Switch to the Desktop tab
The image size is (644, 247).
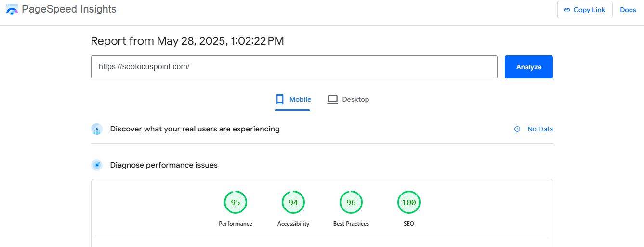click(x=348, y=99)
